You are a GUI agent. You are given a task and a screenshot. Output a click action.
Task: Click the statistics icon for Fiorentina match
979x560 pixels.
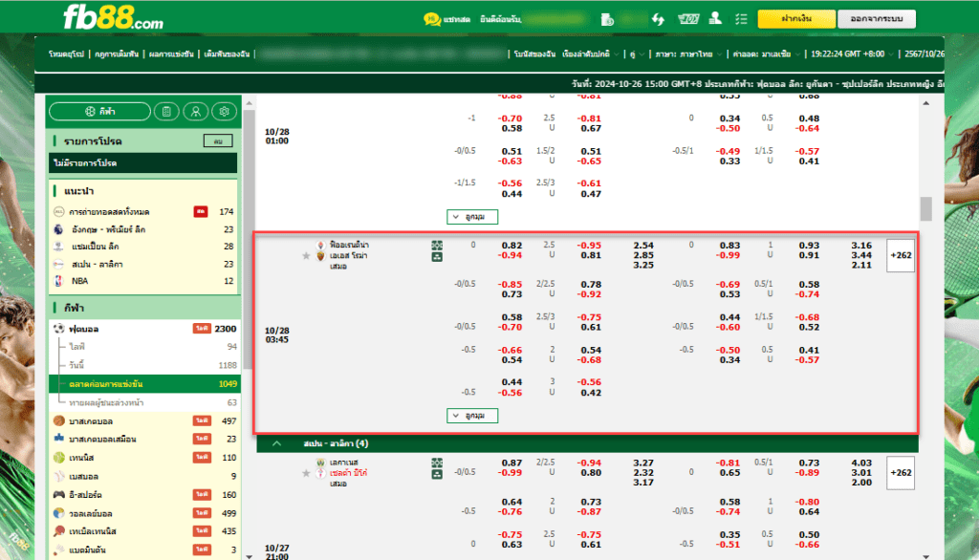pyautogui.click(x=437, y=246)
